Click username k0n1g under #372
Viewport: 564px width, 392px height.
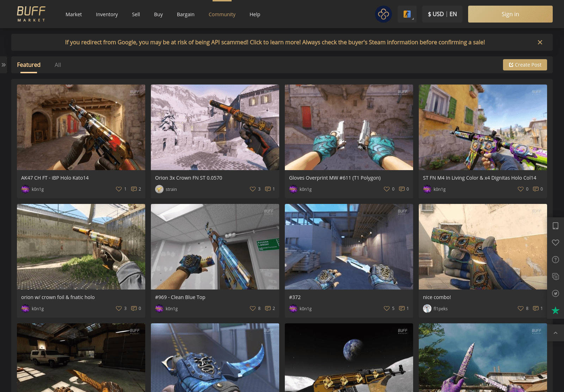coord(306,309)
